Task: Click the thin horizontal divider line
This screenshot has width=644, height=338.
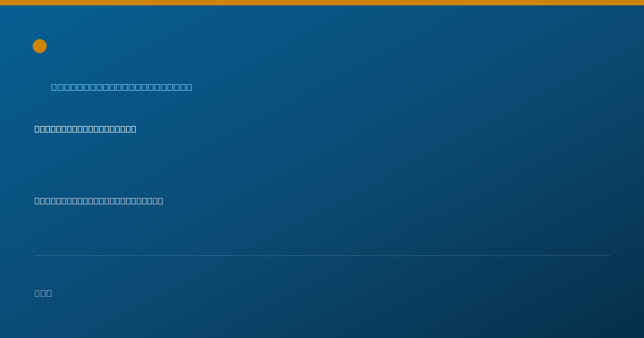Action: [x=322, y=255]
